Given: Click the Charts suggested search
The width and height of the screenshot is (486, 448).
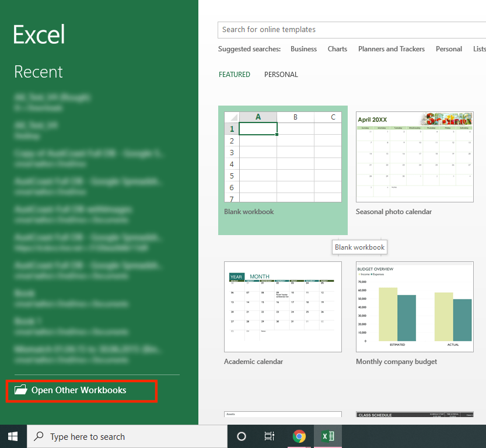Looking at the screenshot, I should [337, 49].
